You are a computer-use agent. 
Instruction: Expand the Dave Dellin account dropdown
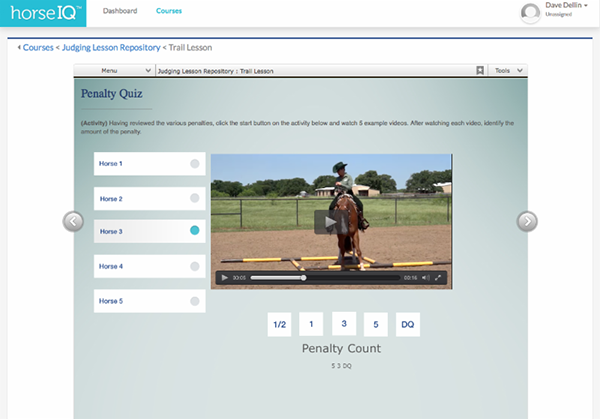566,5
